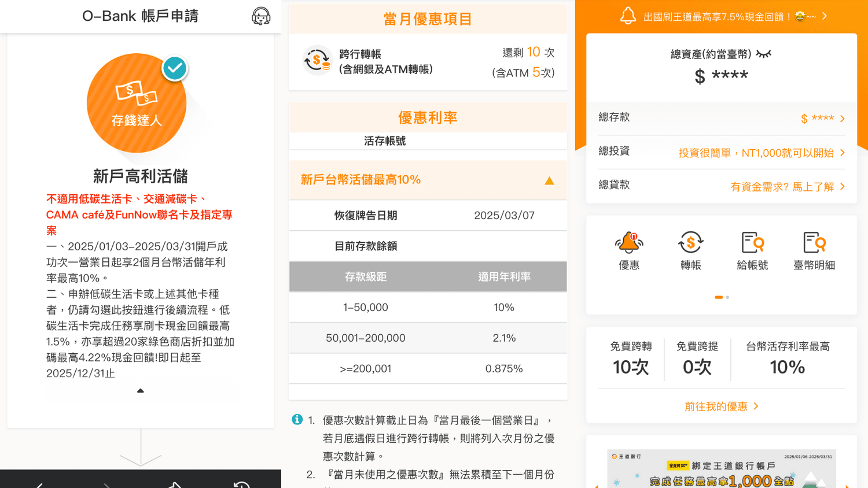Open the 給帳號 shortcut icon
Image resolution: width=868 pixels, height=488 pixels.
752,243
